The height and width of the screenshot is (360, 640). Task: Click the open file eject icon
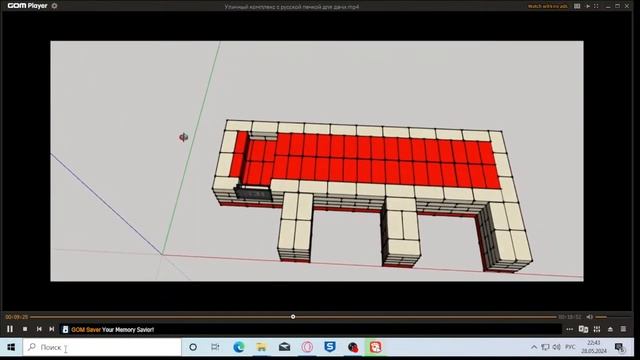pos(610,329)
